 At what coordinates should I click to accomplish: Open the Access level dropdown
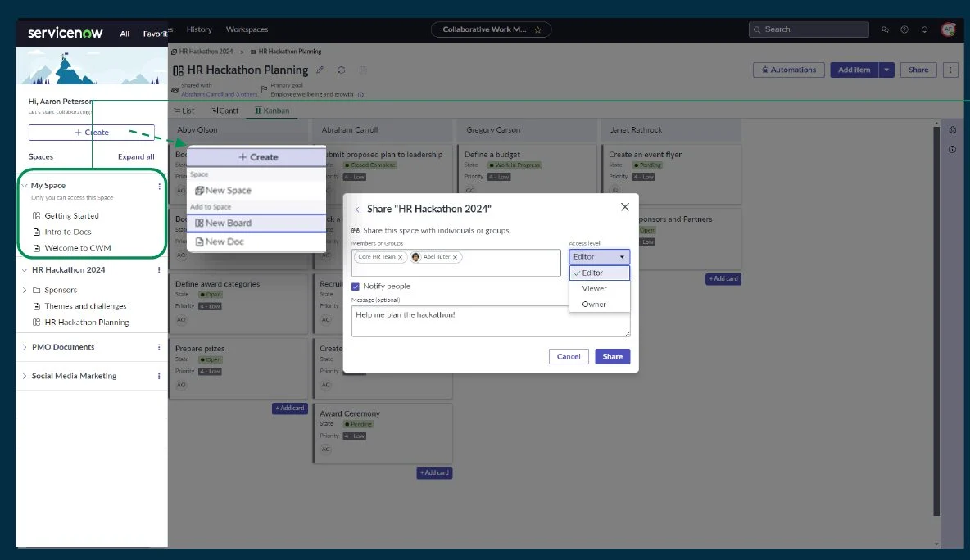coord(599,256)
